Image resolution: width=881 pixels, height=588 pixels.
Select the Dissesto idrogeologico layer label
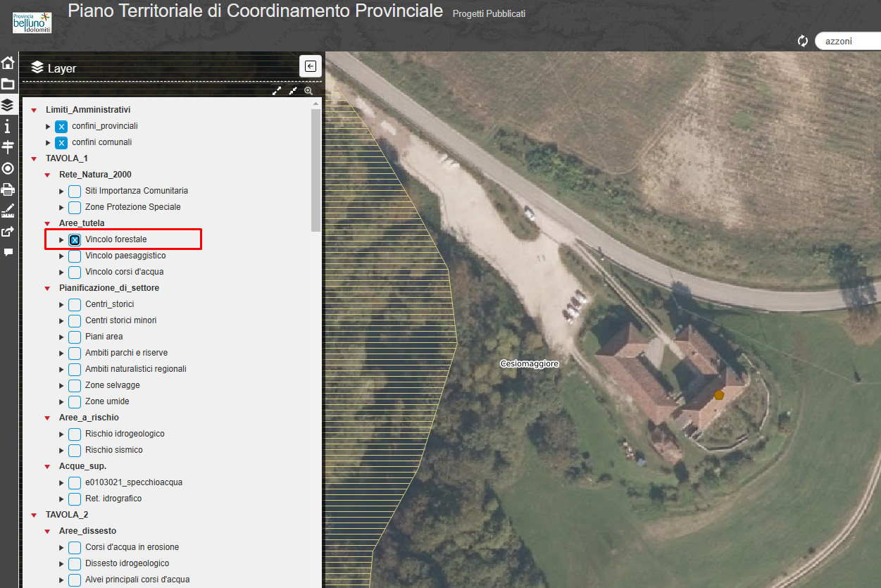tap(127, 563)
